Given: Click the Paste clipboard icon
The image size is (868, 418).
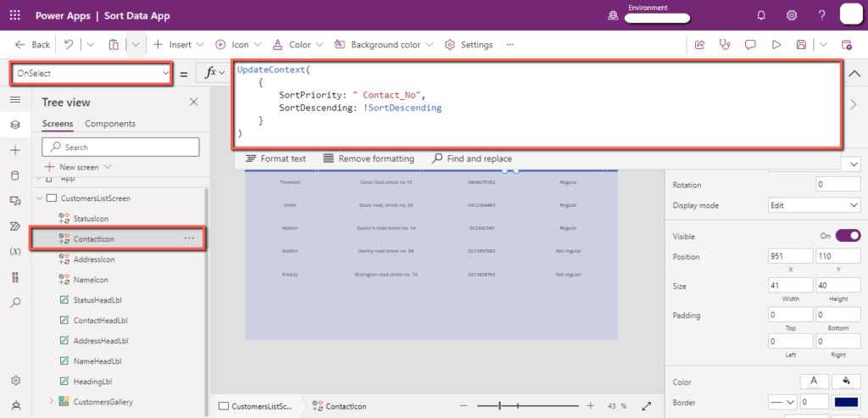Looking at the screenshot, I should click(114, 45).
